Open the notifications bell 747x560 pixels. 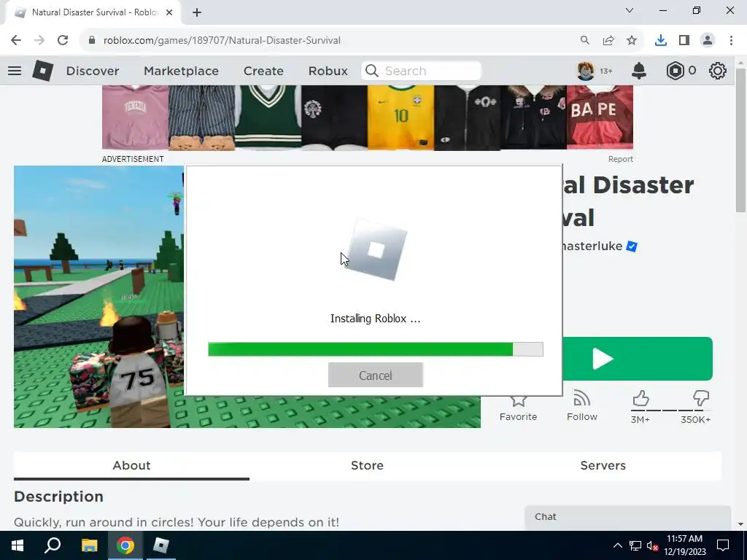(x=639, y=71)
